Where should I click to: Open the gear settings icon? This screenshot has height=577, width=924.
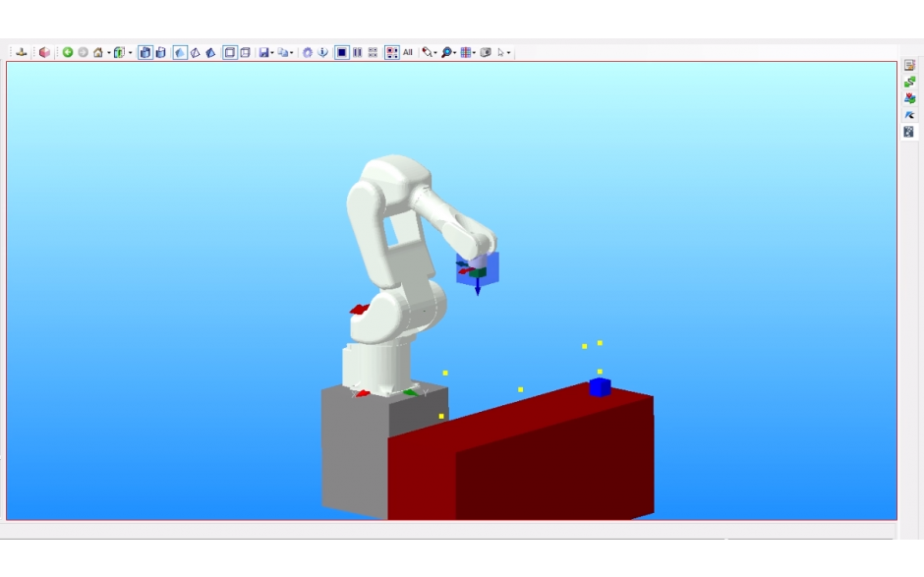coord(308,52)
